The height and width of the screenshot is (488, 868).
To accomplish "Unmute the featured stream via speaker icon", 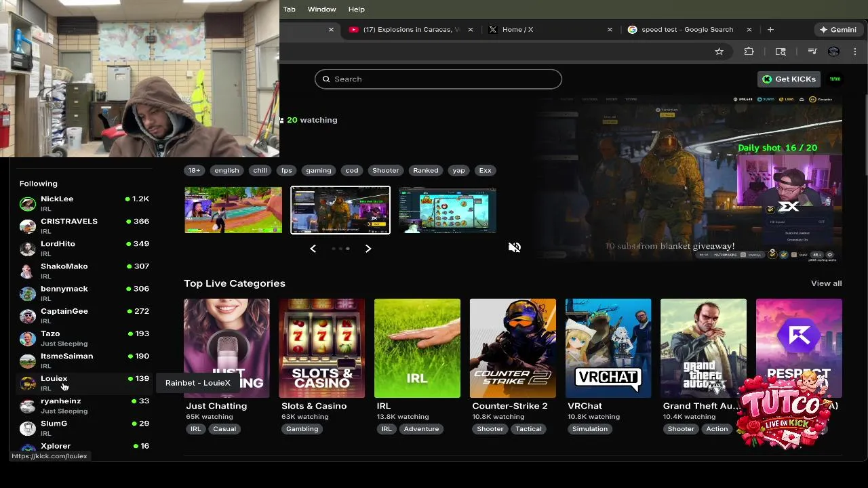I will tap(515, 247).
